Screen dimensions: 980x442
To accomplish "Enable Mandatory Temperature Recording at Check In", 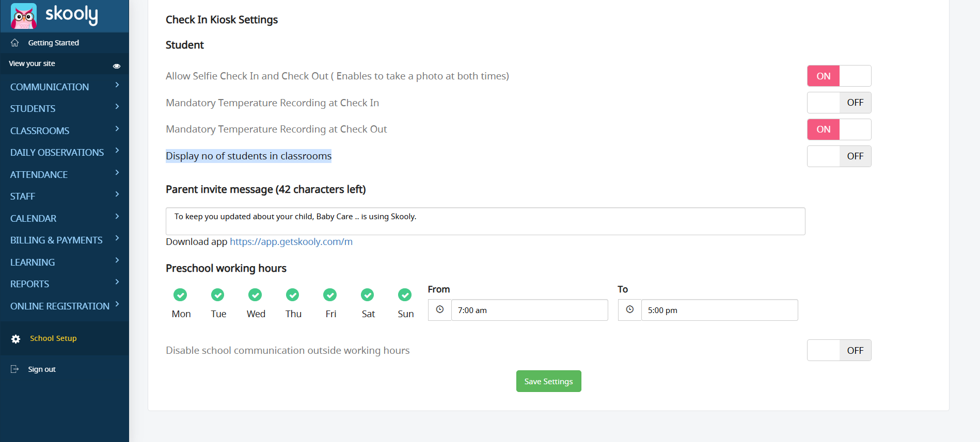I will point(839,103).
